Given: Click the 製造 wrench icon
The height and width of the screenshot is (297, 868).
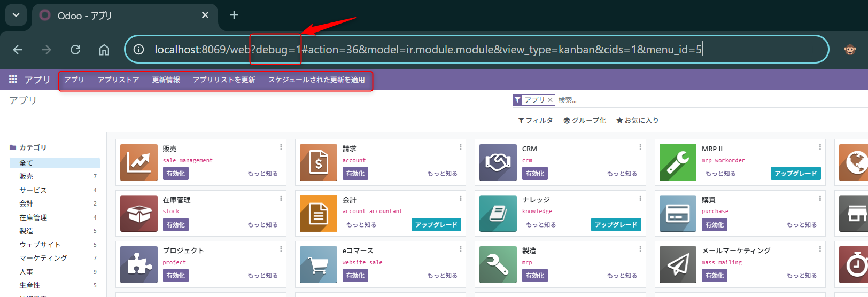Looking at the screenshot, I should [498, 264].
